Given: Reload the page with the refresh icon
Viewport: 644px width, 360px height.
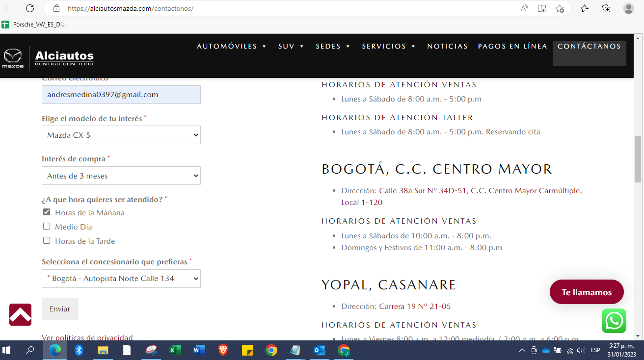Looking at the screenshot, I should [30, 8].
